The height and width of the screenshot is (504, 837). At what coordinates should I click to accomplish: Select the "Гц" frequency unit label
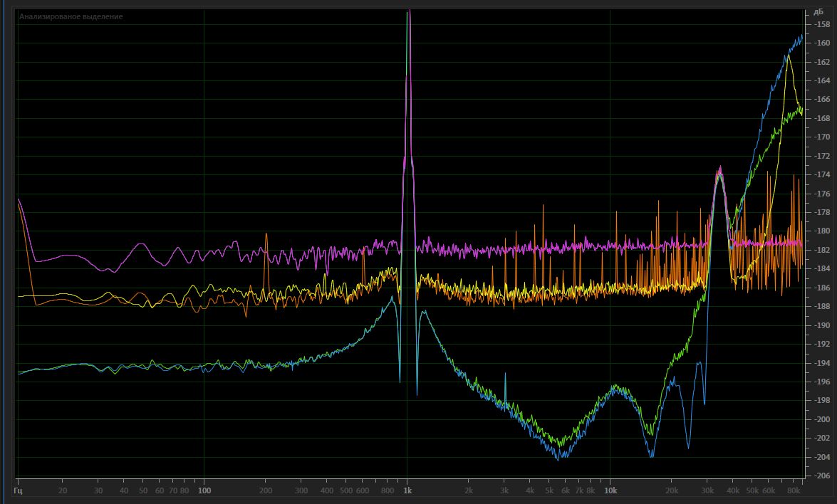tap(18, 490)
